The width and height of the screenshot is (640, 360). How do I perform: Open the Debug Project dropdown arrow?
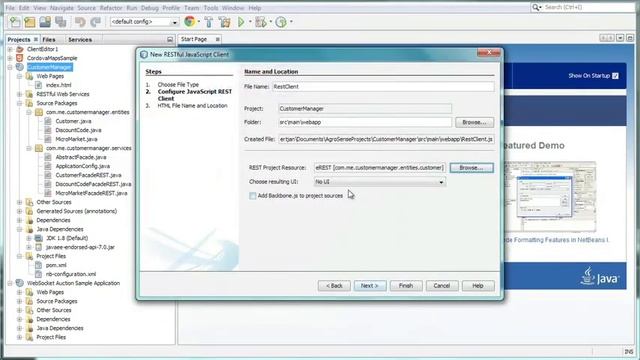tap(271, 22)
